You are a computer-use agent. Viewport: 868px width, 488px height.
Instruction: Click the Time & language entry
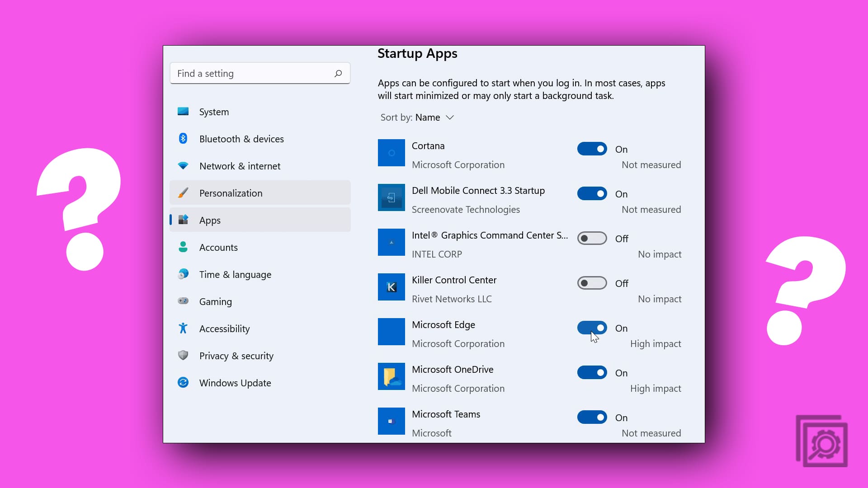235,274
